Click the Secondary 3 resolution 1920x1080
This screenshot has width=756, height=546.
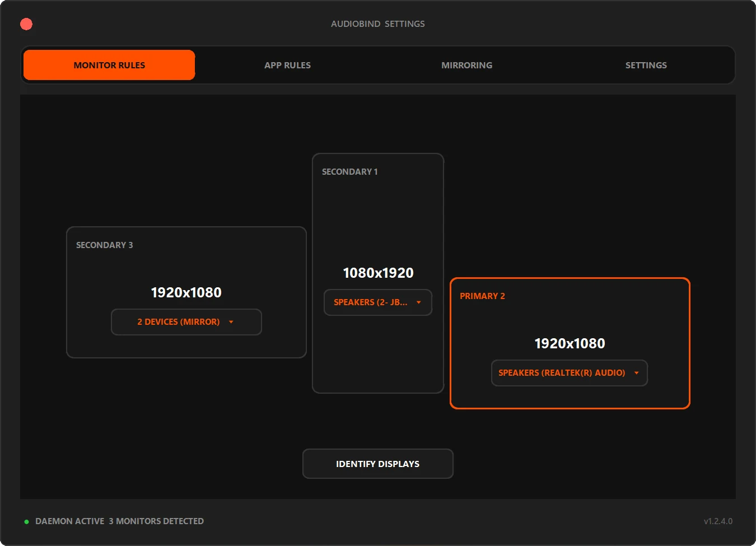click(x=186, y=293)
